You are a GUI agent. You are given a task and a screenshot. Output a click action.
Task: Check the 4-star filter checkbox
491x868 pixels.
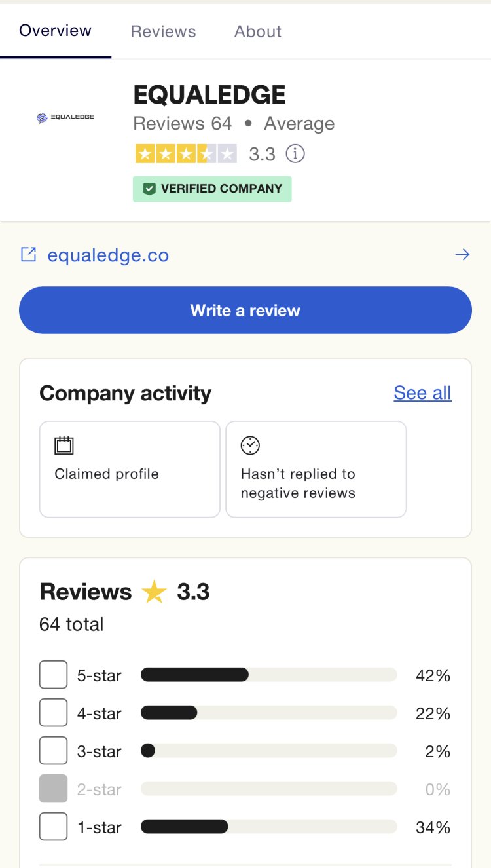click(x=53, y=713)
